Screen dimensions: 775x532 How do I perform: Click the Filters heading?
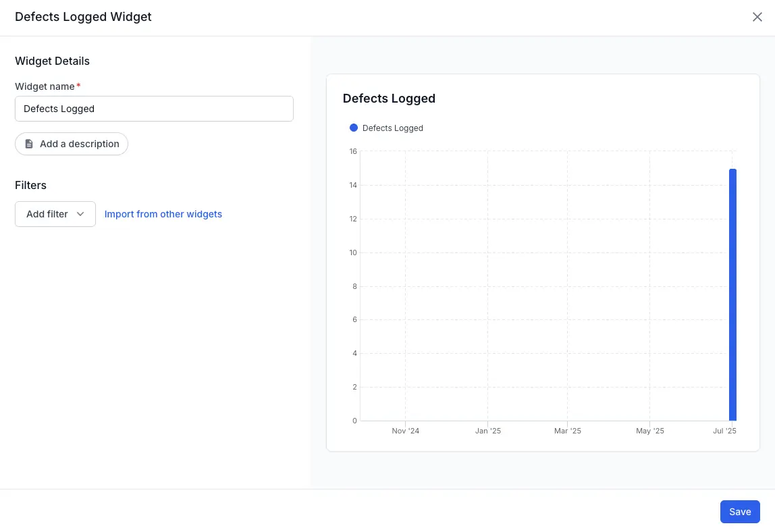(x=30, y=185)
